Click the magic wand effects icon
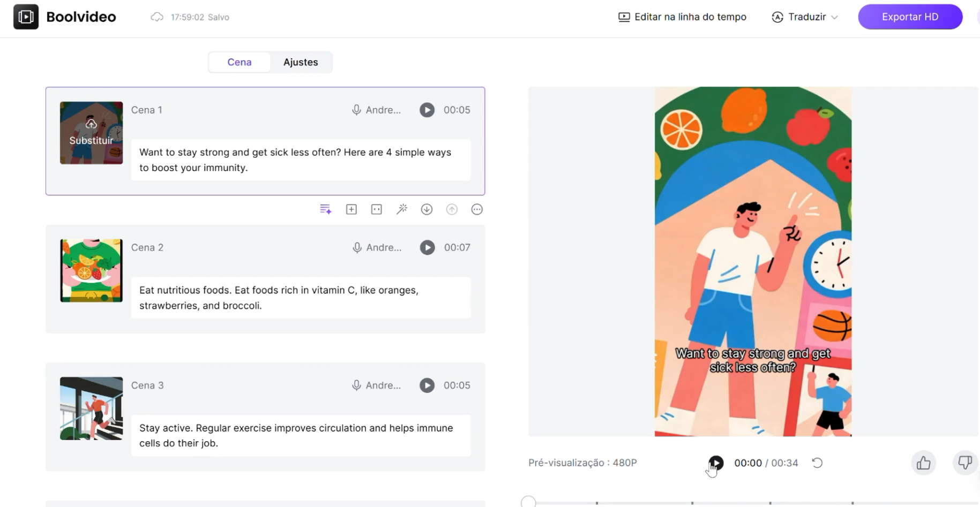980x507 pixels. coord(402,209)
